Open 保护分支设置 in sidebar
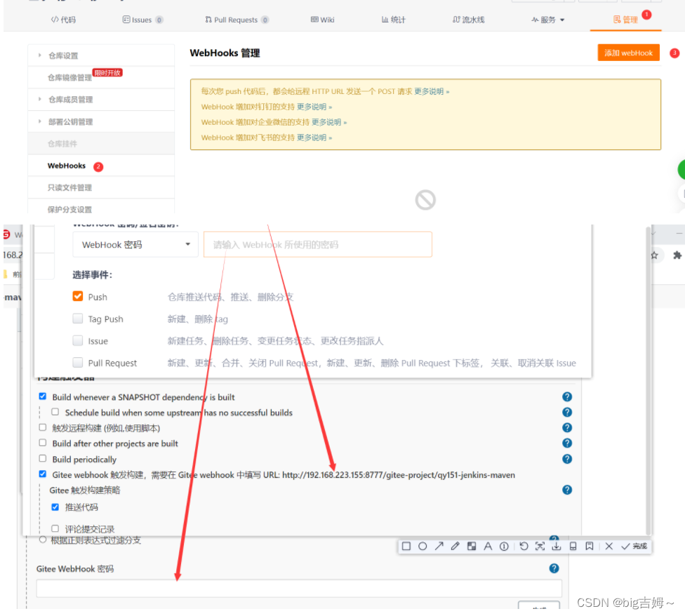This screenshot has height=616, width=685. [x=70, y=209]
